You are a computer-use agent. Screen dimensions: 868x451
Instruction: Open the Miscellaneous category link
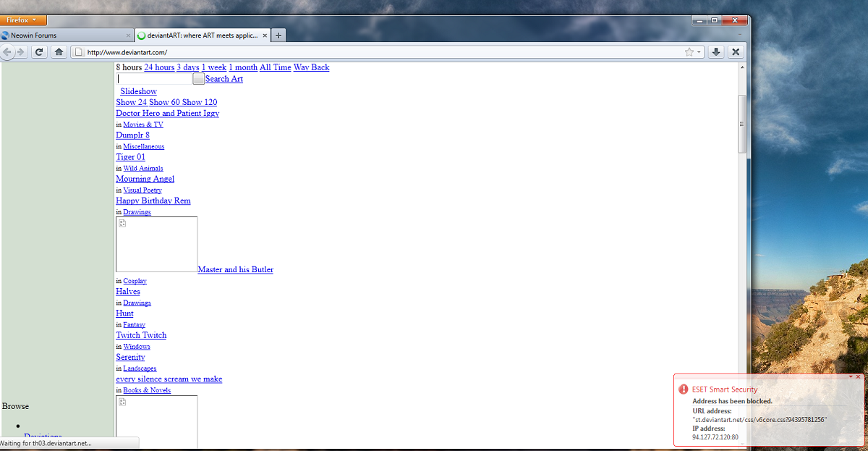tap(144, 146)
